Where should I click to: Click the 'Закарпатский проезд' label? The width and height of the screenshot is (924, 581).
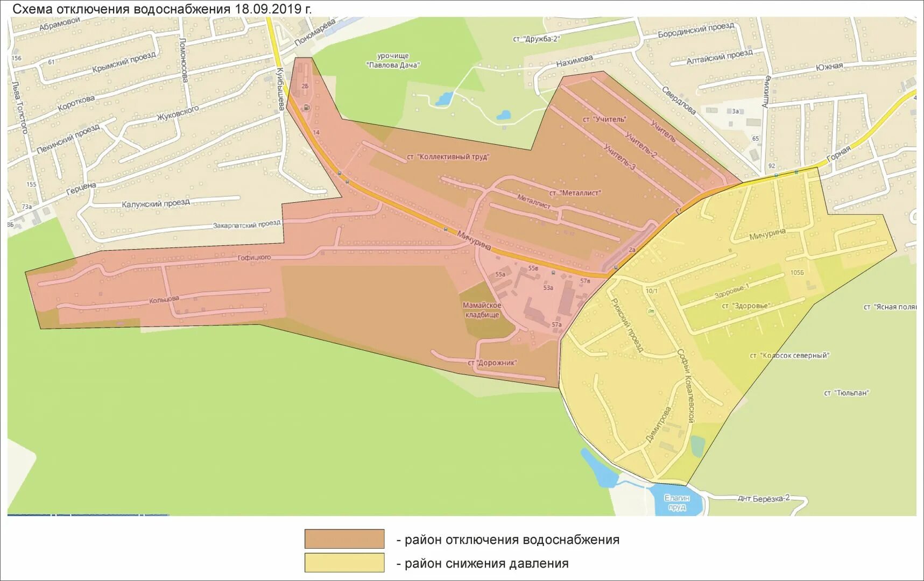coord(247,224)
